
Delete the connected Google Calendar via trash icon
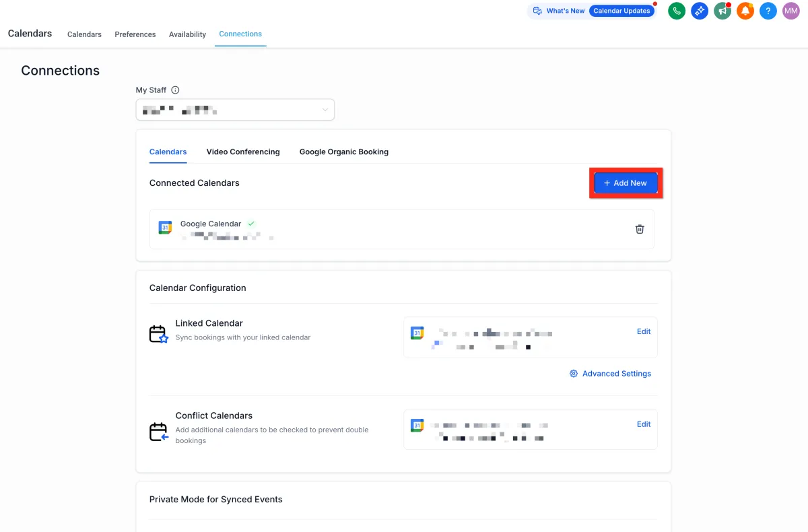[640, 229]
